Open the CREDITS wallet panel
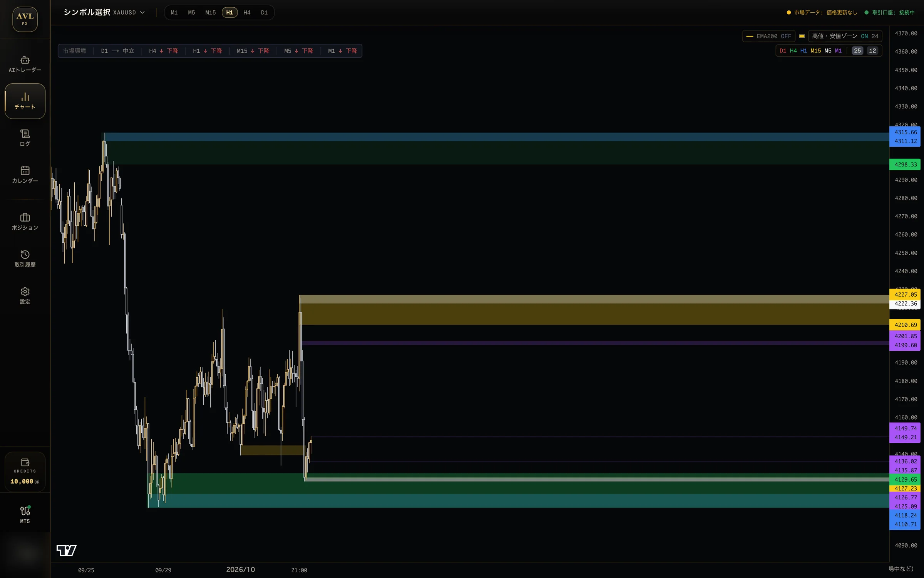Screen dimensions: 924x578 pos(25,472)
